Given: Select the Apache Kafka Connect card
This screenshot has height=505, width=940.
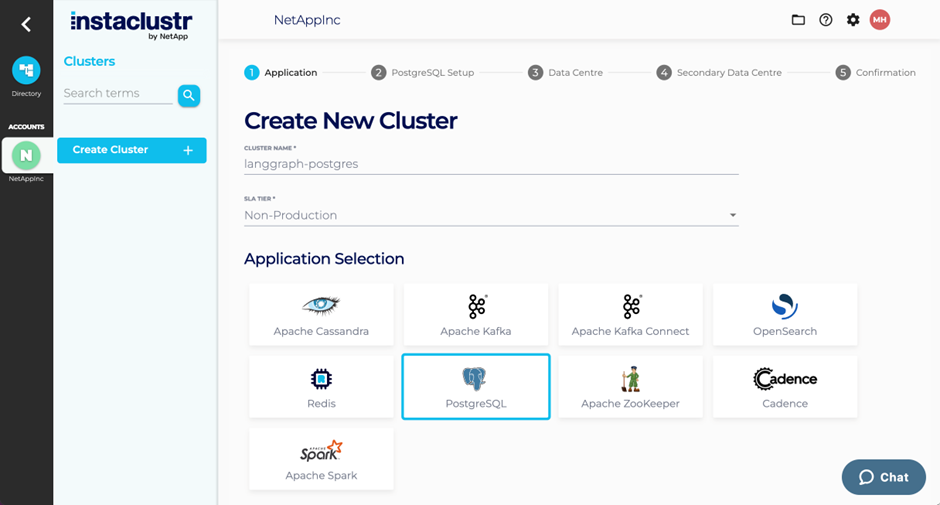Looking at the screenshot, I should (x=630, y=315).
